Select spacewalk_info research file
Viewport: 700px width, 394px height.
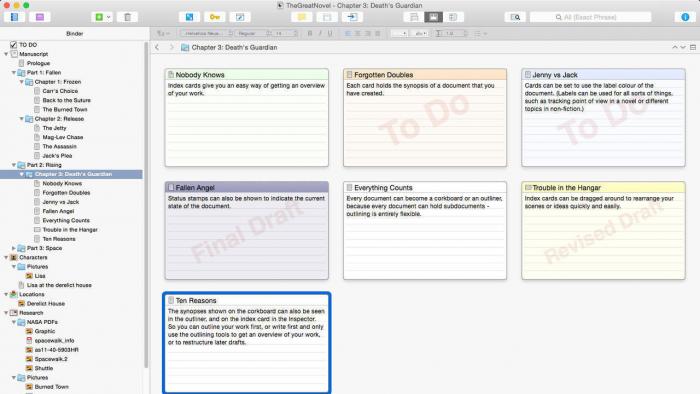pyautogui.click(x=54, y=340)
